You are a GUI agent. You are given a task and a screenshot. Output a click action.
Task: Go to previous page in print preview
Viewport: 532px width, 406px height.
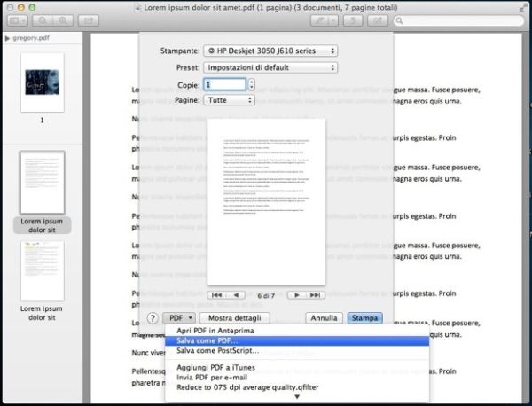coord(237,294)
